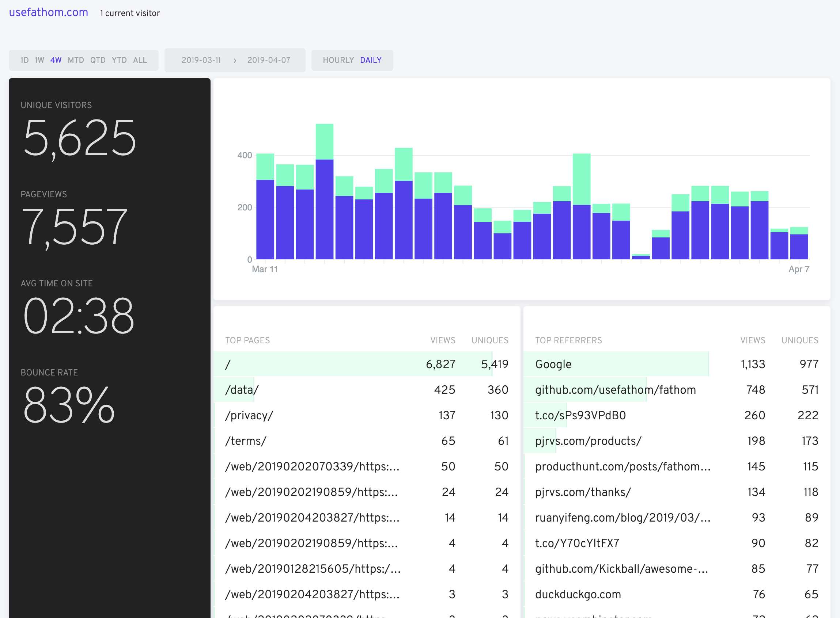Show ALL historical data
Screen dimensions: 840x618
[140, 60]
